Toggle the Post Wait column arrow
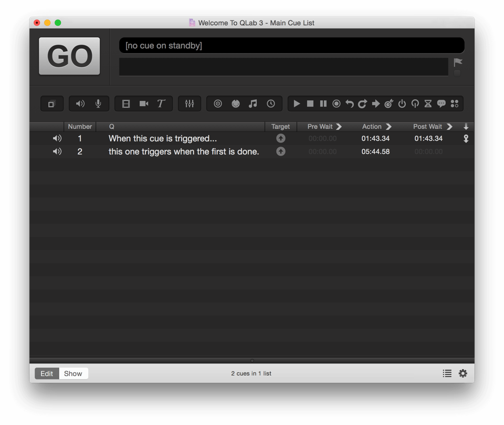Screen dimensions: 504x425 click(449, 127)
